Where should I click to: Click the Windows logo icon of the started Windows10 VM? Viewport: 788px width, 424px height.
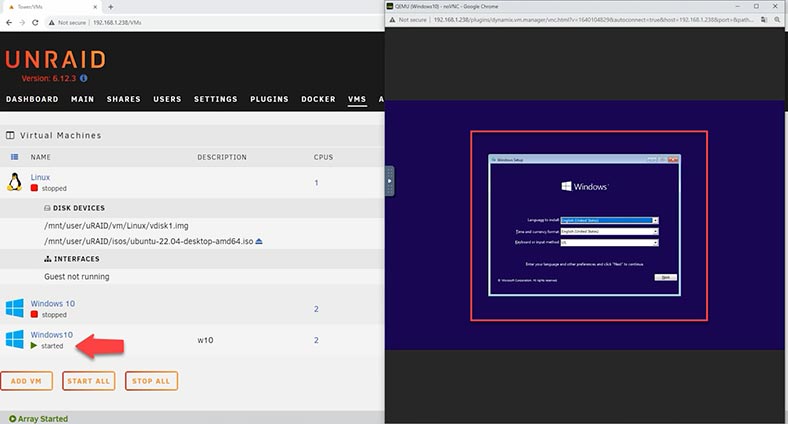(x=15, y=339)
